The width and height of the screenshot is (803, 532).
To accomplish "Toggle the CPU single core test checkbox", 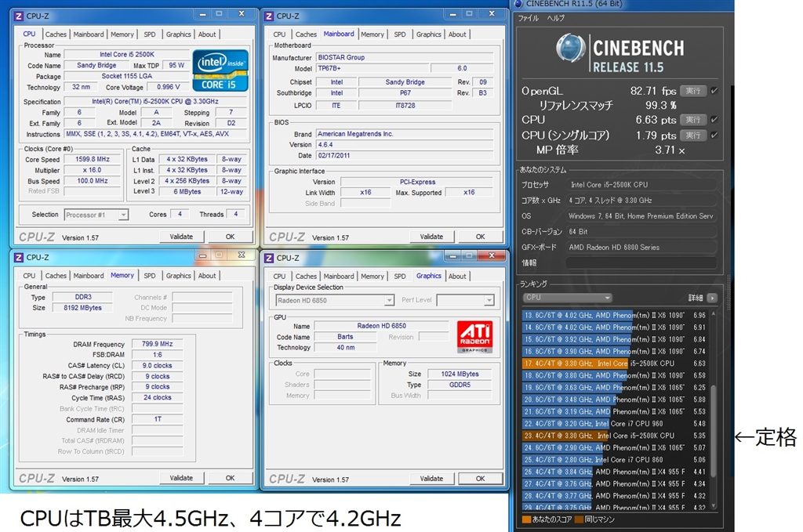I will pyautogui.click(x=714, y=135).
